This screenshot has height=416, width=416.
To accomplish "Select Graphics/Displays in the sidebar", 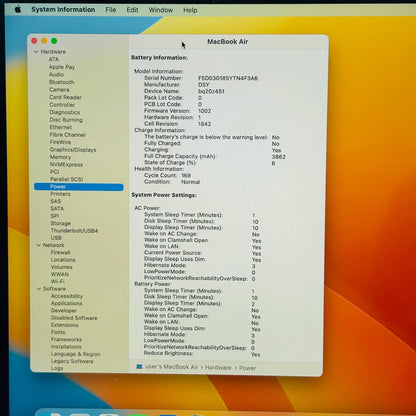I will coord(73,150).
